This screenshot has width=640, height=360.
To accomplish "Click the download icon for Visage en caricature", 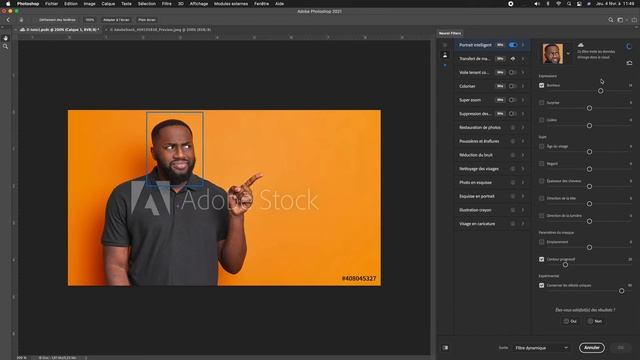I will pos(513,224).
